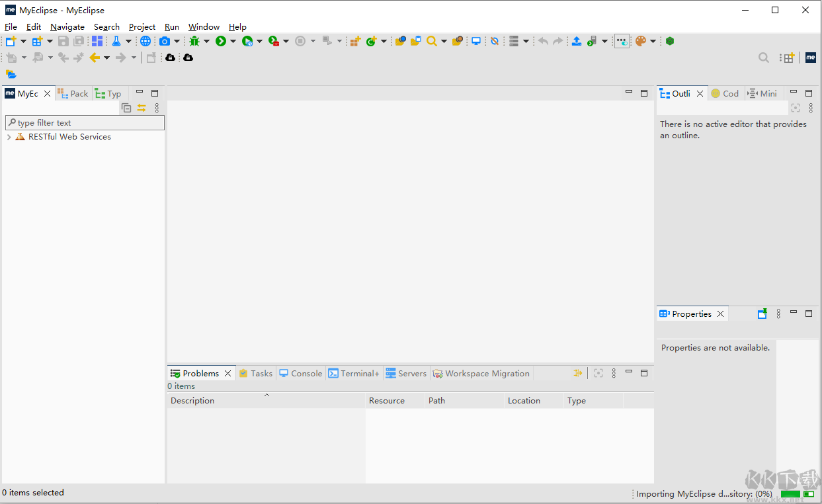Open dropdown arrow beside the palette icon
The height and width of the screenshot is (504, 822).
tap(653, 41)
